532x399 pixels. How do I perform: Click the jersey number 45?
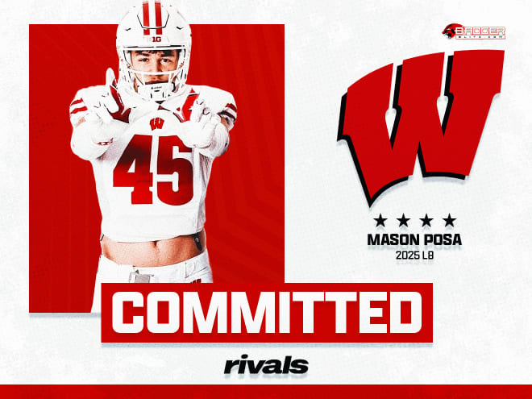pos(153,169)
